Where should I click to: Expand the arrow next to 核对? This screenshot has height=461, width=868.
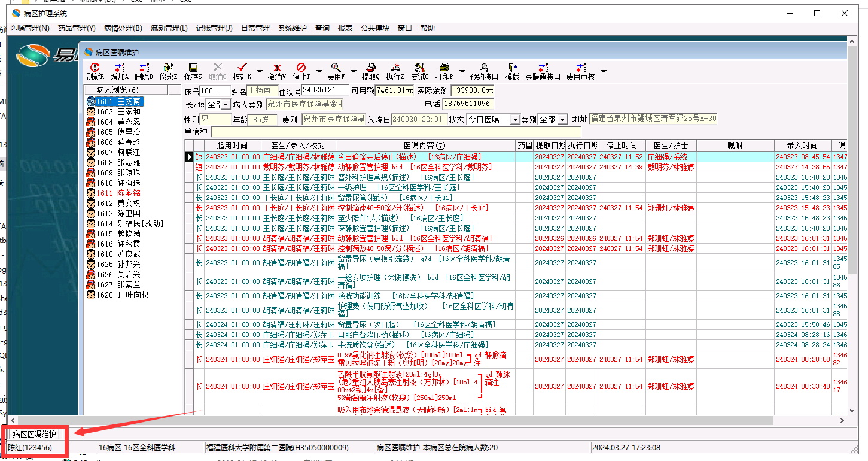pyautogui.click(x=260, y=72)
